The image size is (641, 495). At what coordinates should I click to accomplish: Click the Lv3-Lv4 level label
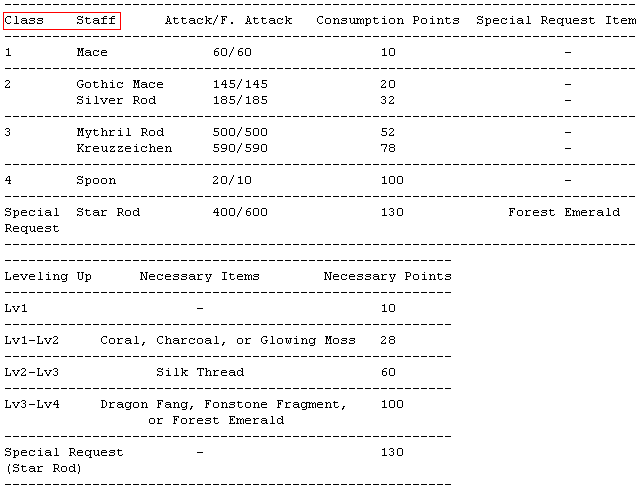(32, 405)
